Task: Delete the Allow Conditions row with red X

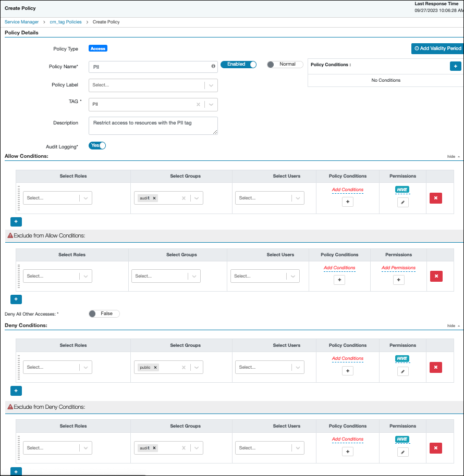Action: click(x=436, y=198)
